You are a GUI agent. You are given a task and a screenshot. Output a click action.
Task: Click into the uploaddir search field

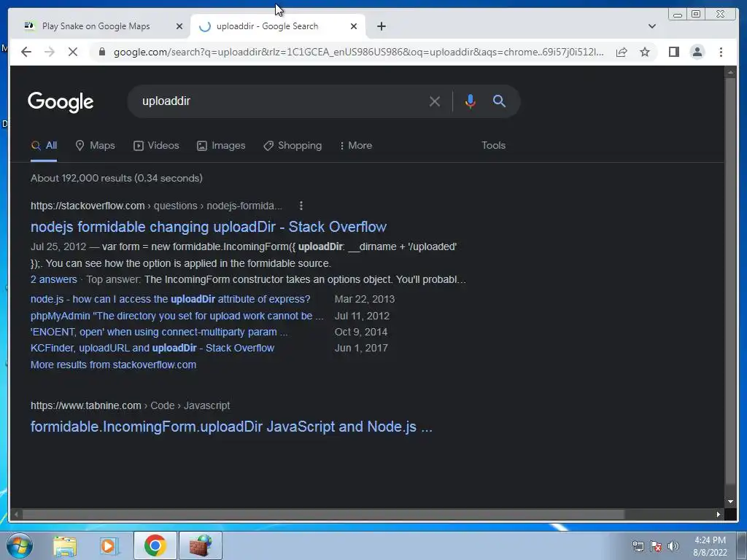click(281, 101)
